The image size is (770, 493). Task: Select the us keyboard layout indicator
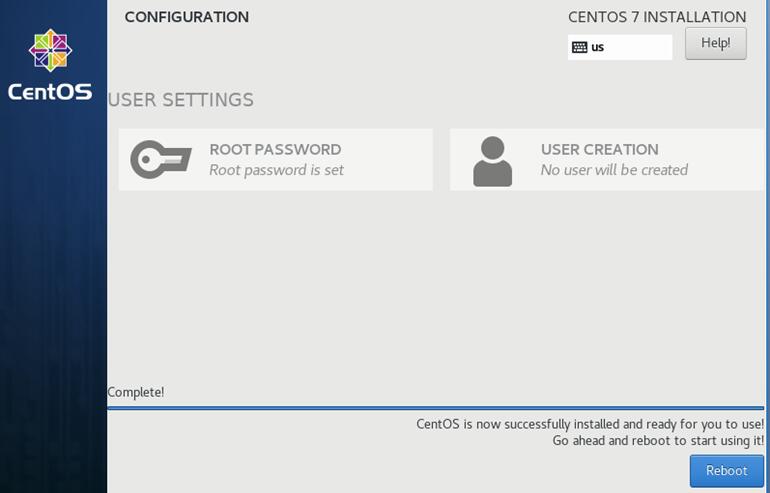(x=620, y=47)
